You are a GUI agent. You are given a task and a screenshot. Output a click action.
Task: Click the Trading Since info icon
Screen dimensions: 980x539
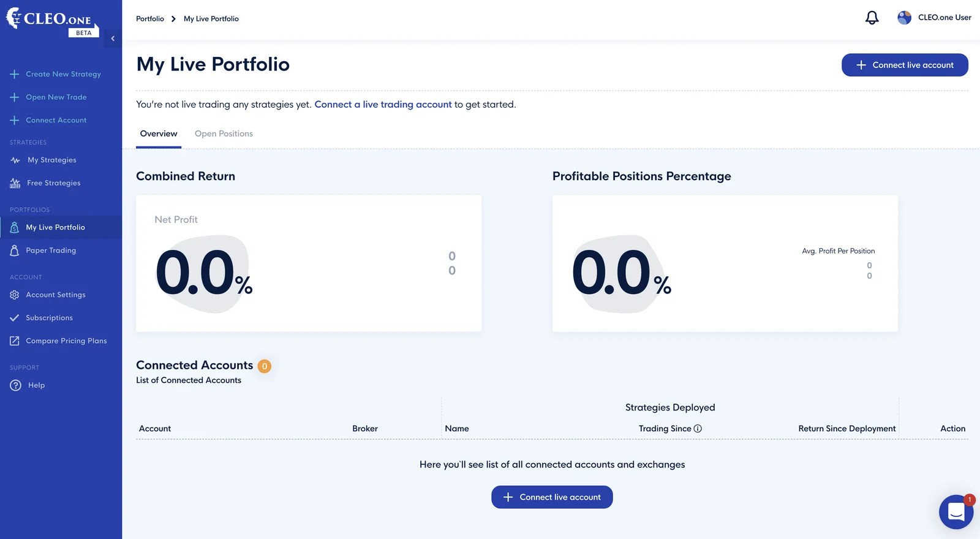coord(699,428)
